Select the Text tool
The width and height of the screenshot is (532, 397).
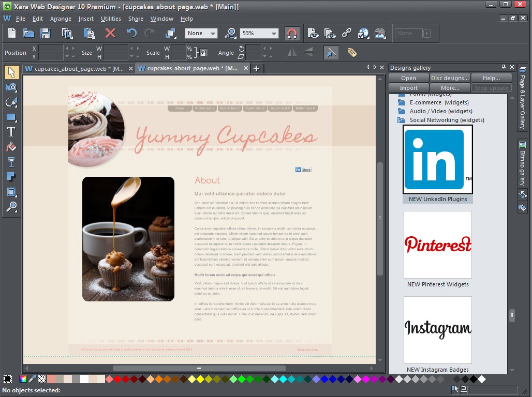[11, 132]
